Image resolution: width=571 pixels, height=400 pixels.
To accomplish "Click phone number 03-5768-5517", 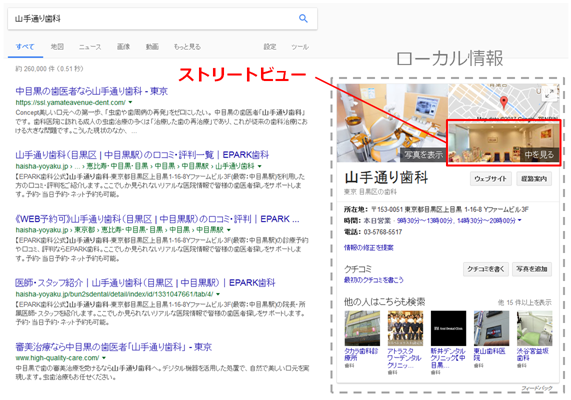I will [x=383, y=232].
